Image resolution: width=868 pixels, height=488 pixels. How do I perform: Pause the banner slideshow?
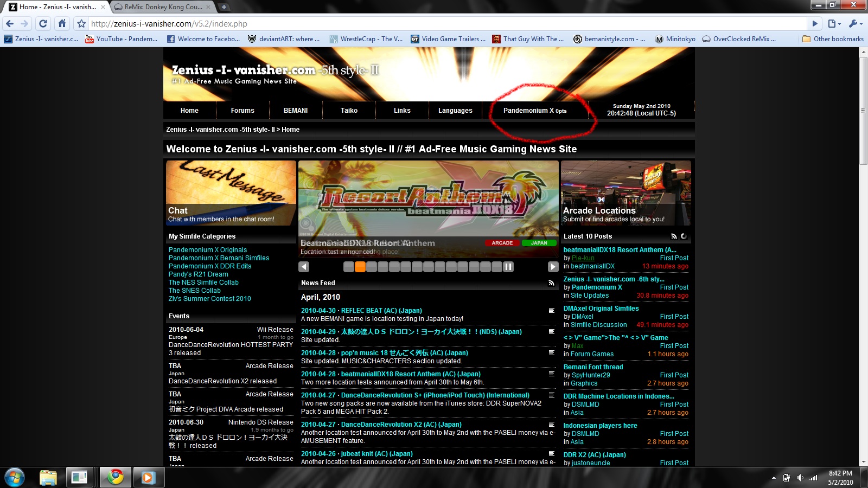click(x=508, y=267)
